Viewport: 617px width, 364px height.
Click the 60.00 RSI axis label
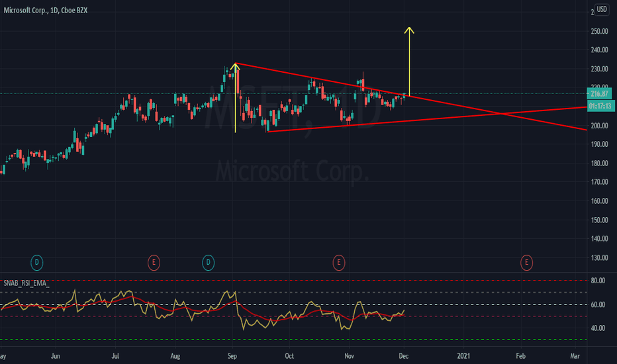click(598, 304)
